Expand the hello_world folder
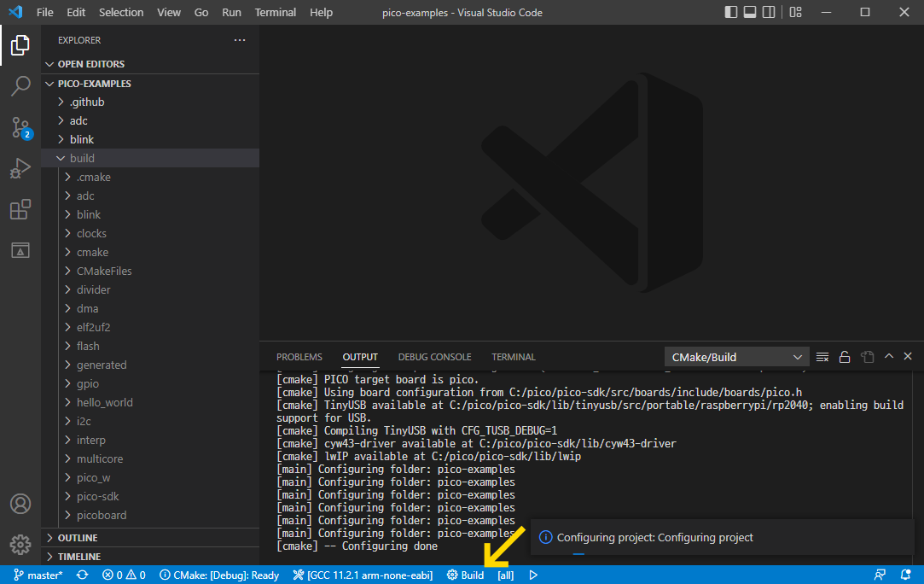Viewport: 924px width, 584px height. point(150,402)
